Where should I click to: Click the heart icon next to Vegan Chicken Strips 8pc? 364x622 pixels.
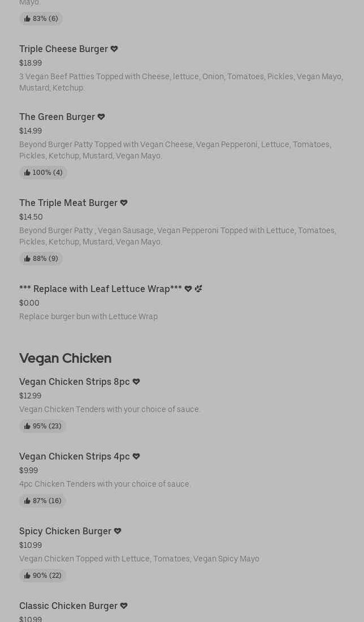[x=136, y=381]
